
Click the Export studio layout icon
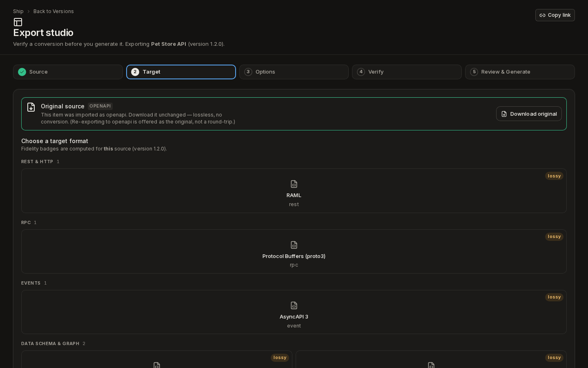click(x=18, y=22)
